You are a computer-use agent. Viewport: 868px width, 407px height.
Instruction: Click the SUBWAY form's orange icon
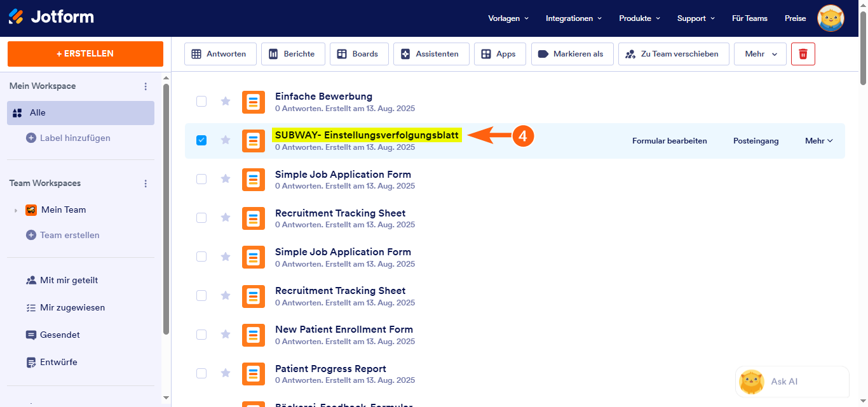click(x=254, y=140)
